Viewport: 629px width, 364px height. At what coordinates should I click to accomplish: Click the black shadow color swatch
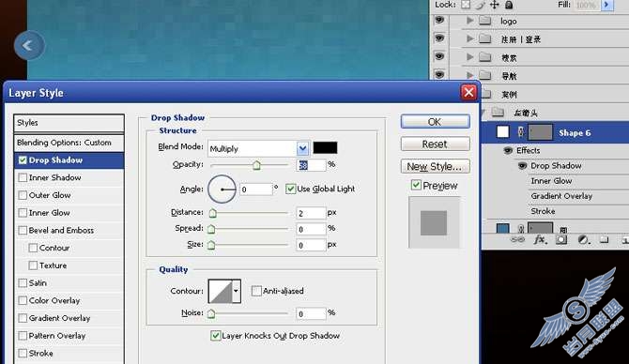[x=325, y=147]
